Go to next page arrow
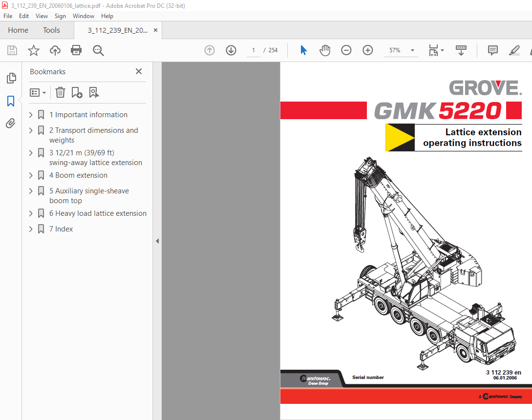The image size is (532, 420). 231,50
